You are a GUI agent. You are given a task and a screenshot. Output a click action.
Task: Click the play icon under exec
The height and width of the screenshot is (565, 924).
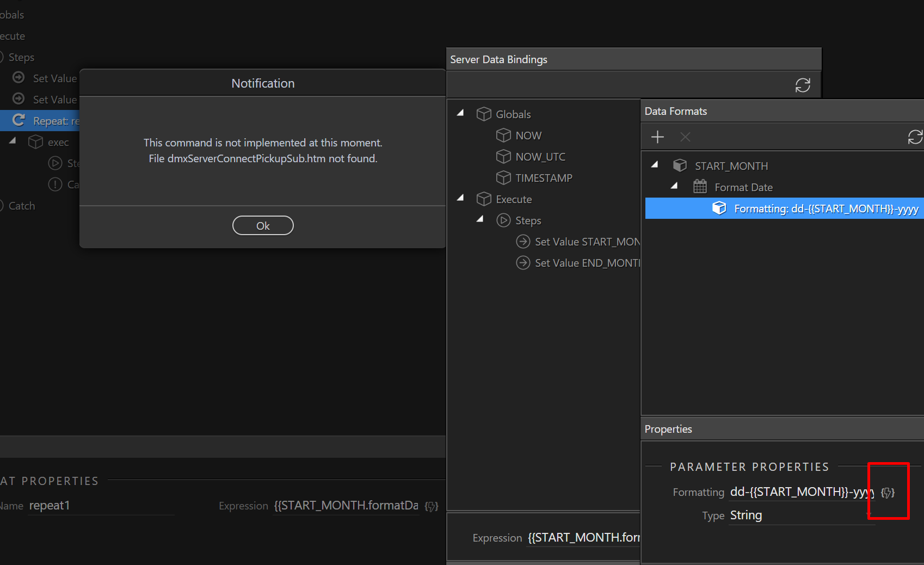[x=55, y=163]
